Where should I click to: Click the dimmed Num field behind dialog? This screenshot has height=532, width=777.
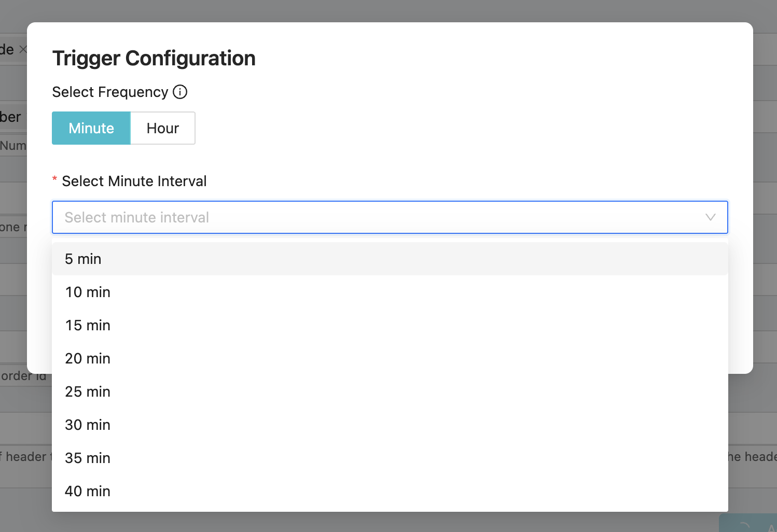13,146
